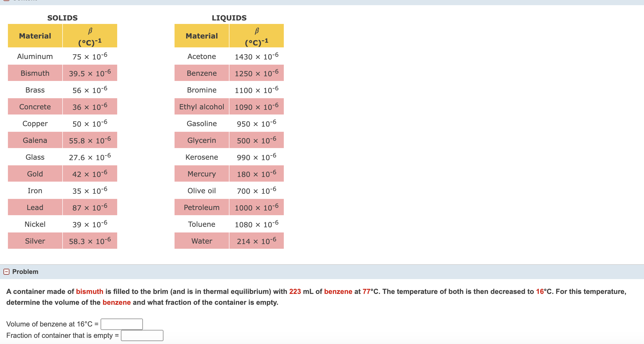The width and height of the screenshot is (644, 344).
Task: Click red word bismuth in problem text
Action: 89,291
